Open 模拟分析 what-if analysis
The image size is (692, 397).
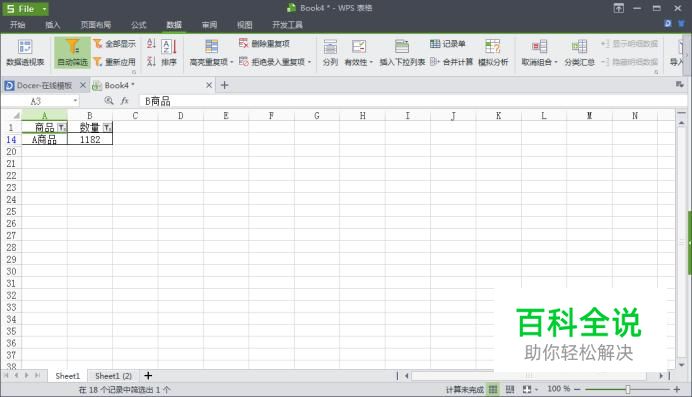pos(493,53)
